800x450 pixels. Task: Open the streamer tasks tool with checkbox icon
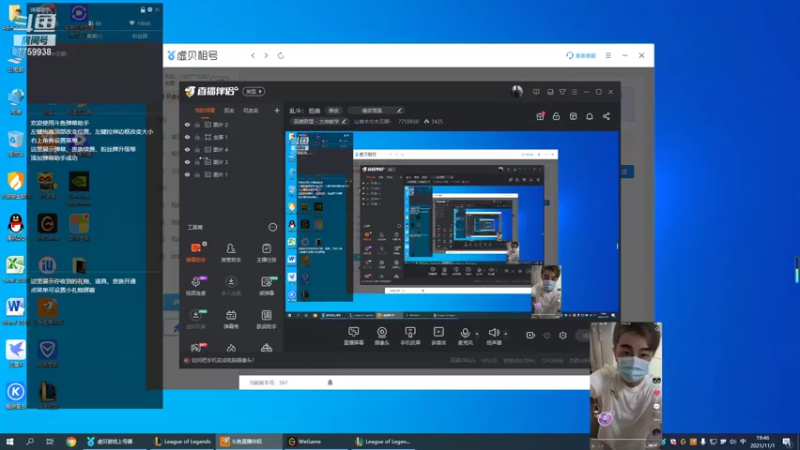pos(266,253)
